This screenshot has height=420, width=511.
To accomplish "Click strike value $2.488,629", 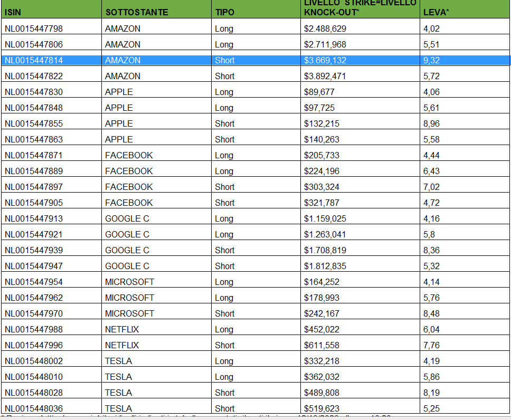I will pyautogui.click(x=325, y=28).
